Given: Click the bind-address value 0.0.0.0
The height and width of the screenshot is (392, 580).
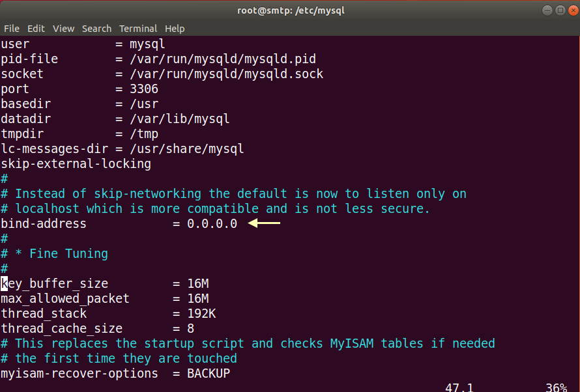Looking at the screenshot, I should [x=212, y=223].
